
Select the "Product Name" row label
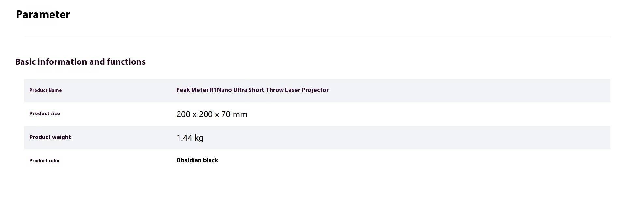[x=45, y=90]
